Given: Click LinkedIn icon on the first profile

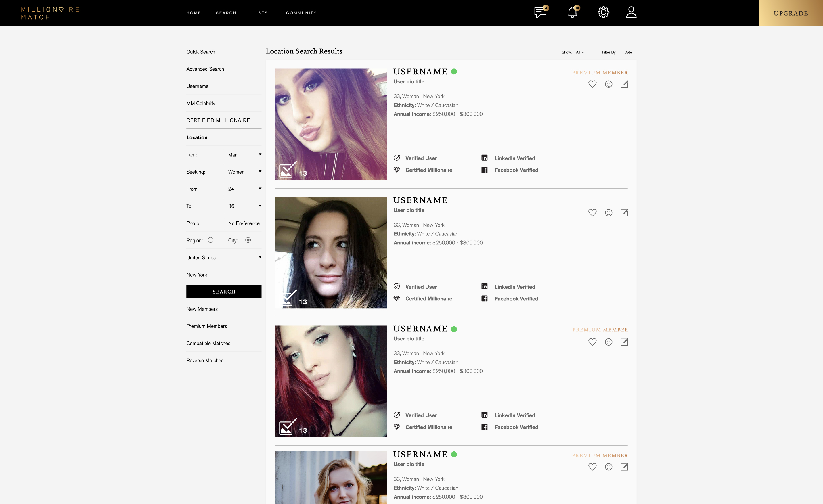Looking at the screenshot, I should click(484, 158).
